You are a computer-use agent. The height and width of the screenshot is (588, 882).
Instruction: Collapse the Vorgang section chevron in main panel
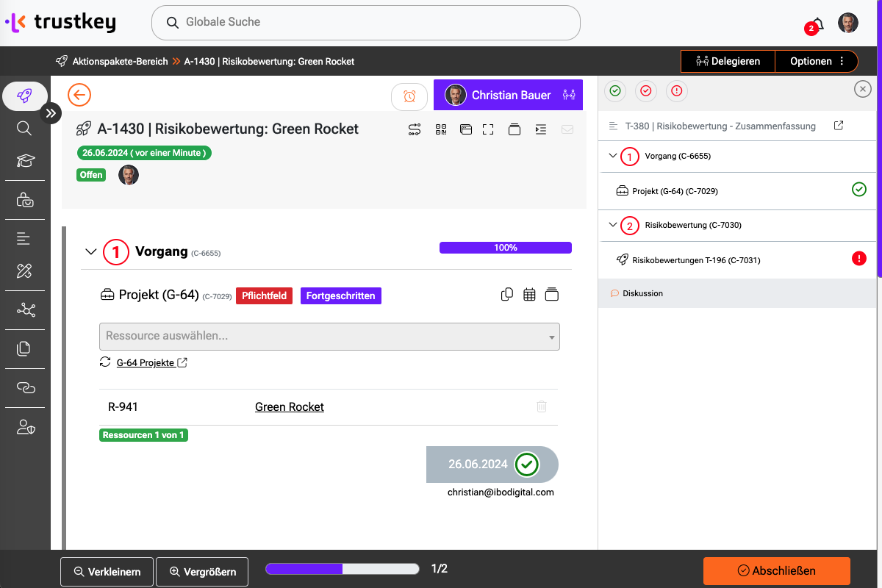(x=91, y=251)
